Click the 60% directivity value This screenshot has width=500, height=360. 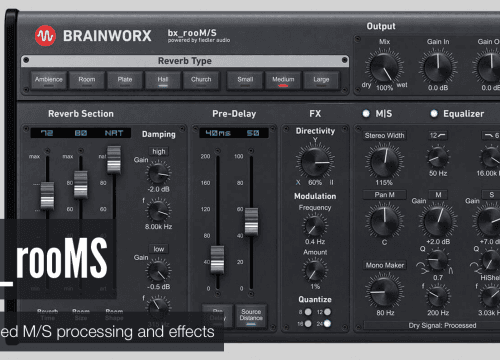tap(315, 183)
